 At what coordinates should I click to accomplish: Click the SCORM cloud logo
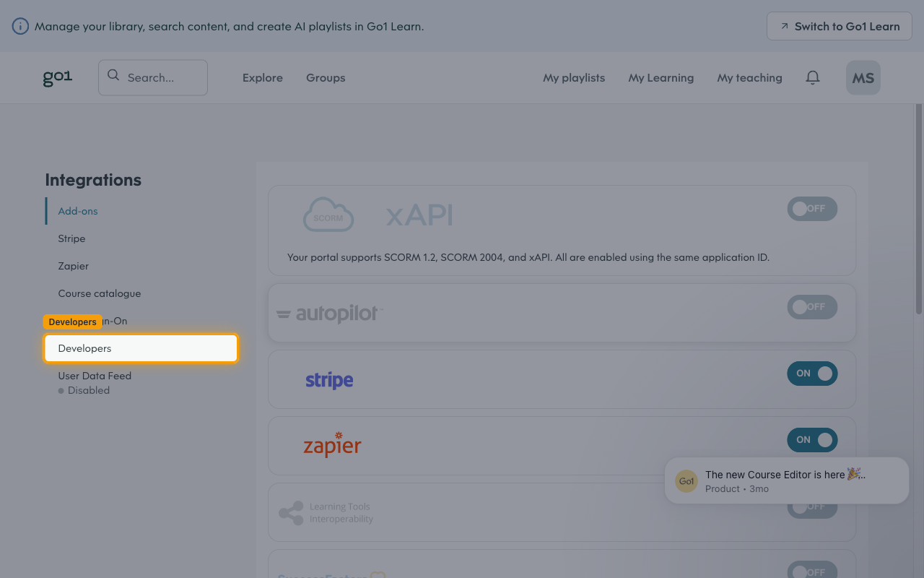click(328, 215)
